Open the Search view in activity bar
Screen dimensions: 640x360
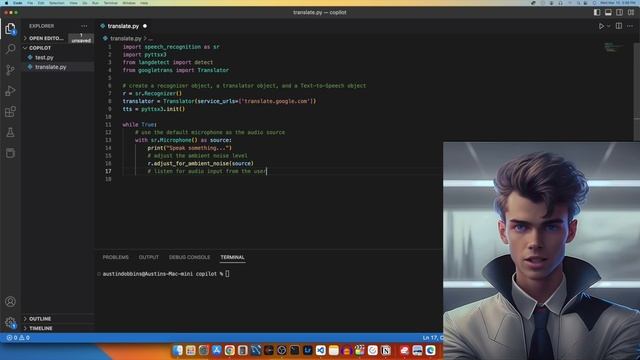click(10, 49)
